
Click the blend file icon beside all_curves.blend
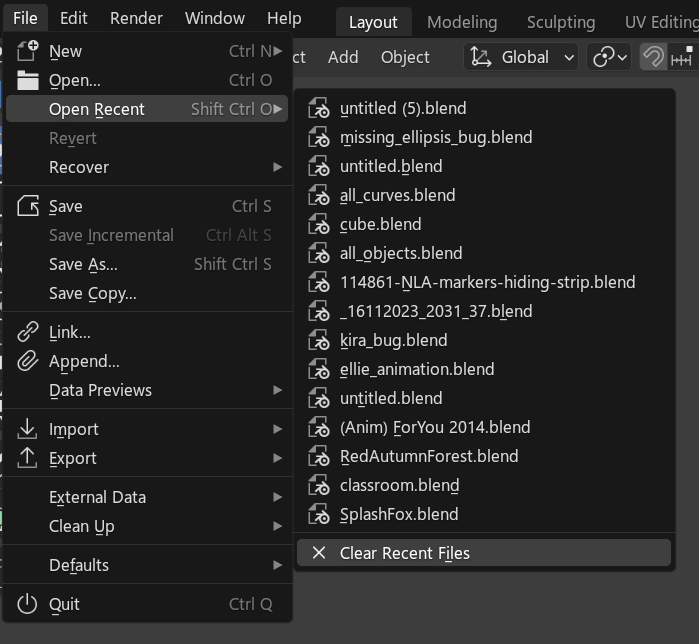[319, 195]
